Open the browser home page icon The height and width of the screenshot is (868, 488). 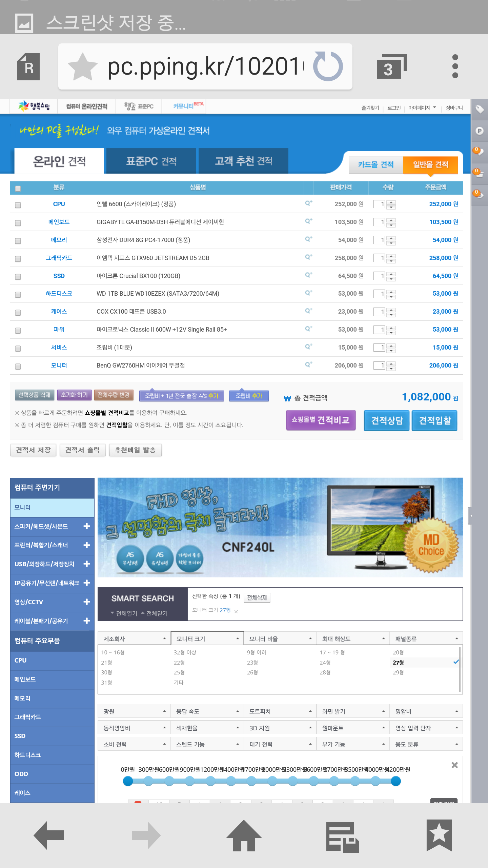(244, 835)
